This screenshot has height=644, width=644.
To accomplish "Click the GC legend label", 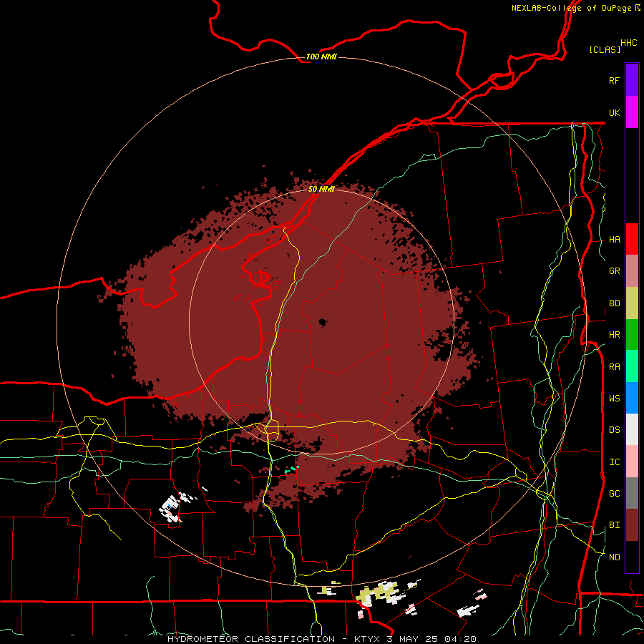I will [614, 494].
